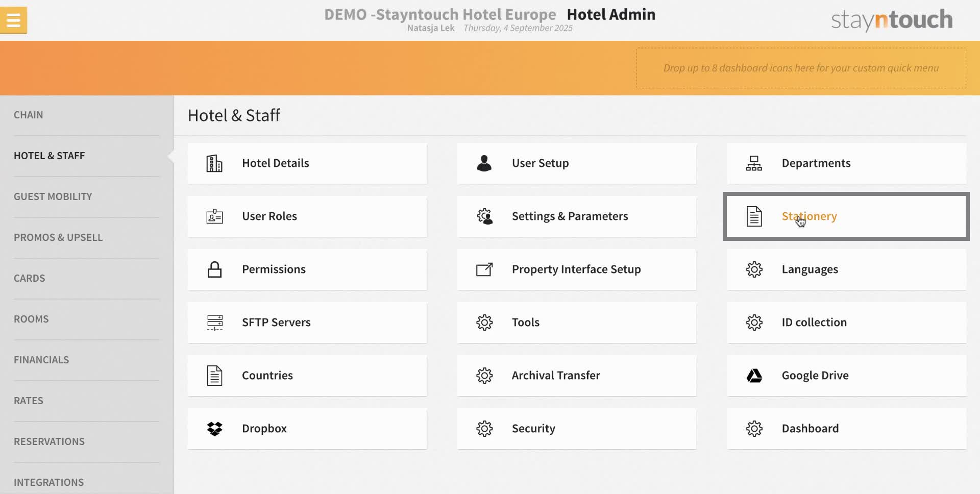Image resolution: width=980 pixels, height=494 pixels.
Task: Open the Stationery label
Action: click(810, 216)
